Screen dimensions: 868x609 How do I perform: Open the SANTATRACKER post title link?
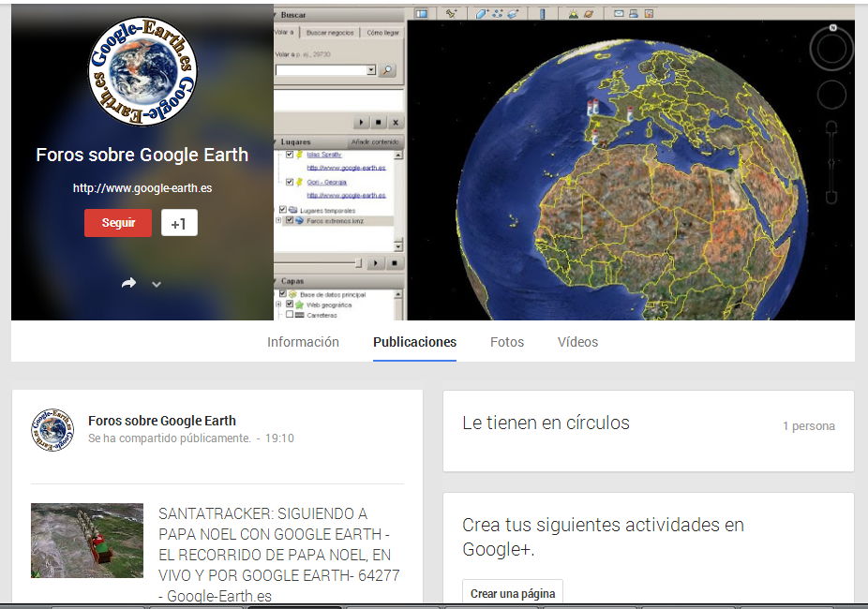278,555
